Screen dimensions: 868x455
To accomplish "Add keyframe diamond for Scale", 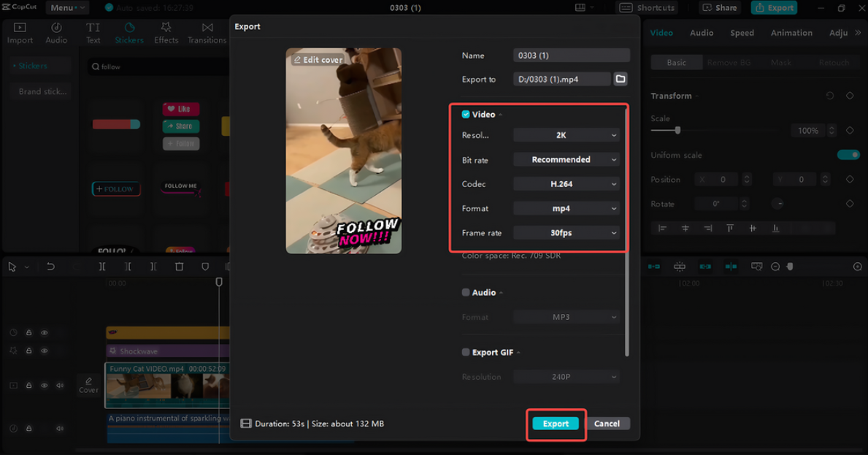I will pyautogui.click(x=850, y=131).
